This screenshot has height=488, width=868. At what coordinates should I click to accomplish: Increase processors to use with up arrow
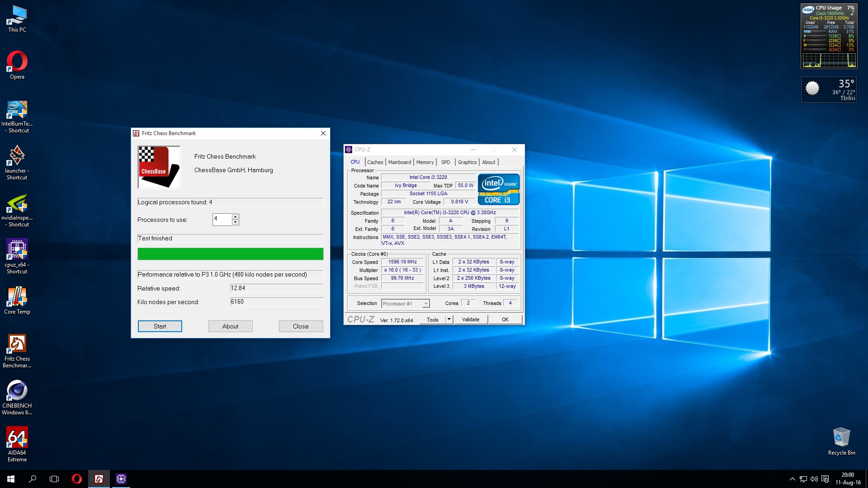(x=235, y=217)
